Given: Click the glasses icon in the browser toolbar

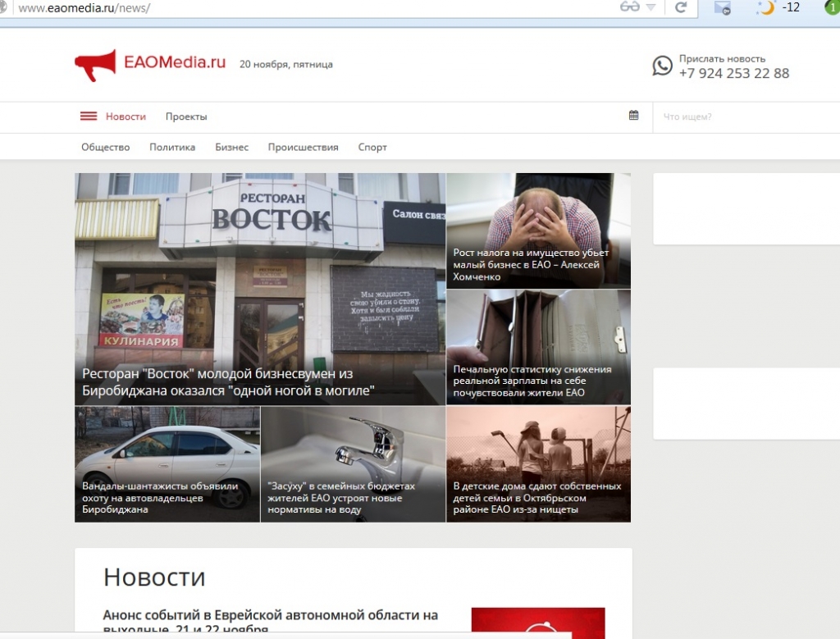Looking at the screenshot, I should (x=630, y=8).
